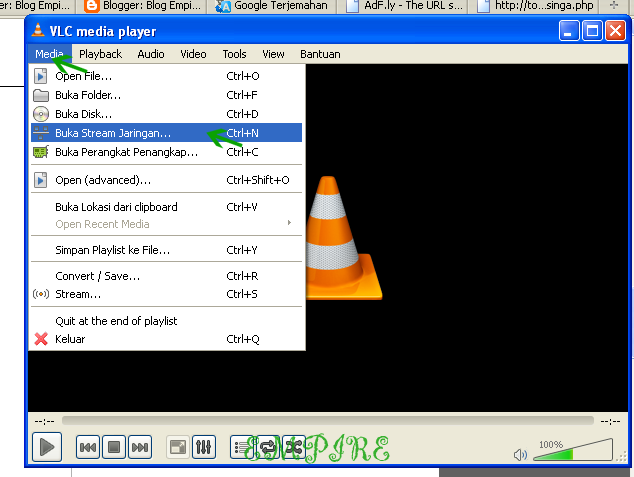The width and height of the screenshot is (634, 477).
Task: Switch to Google Terjemahan browser tab
Action: [x=272, y=6]
